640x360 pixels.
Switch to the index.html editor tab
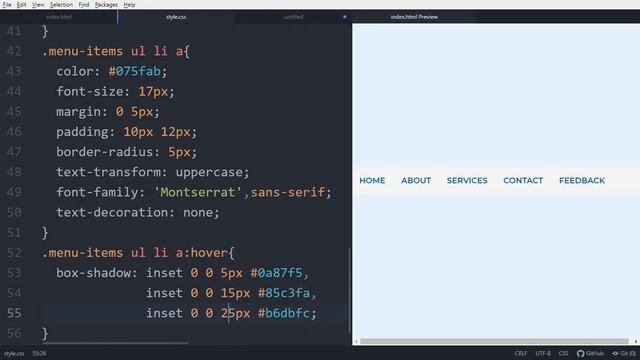click(x=59, y=17)
